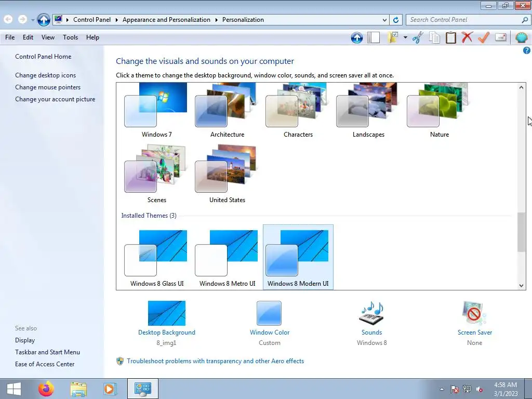This screenshot has height=399, width=532.
Task: Click the blue Up arrow beside the address bar
Action: 44,20
